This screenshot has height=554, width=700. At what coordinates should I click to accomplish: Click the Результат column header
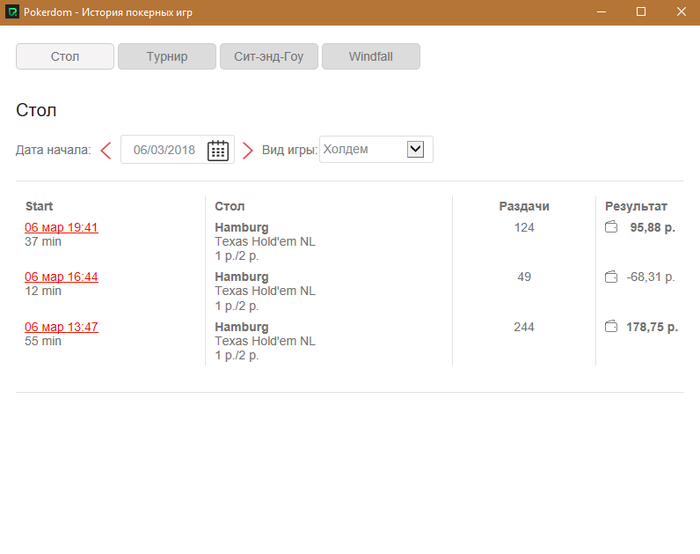point(636,206)
